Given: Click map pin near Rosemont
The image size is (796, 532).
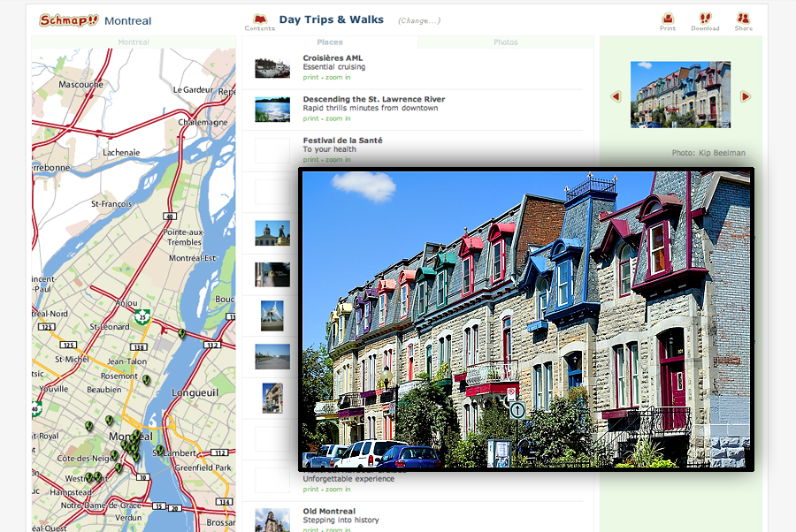Looking at the screenshot, I should pos(146,379).
